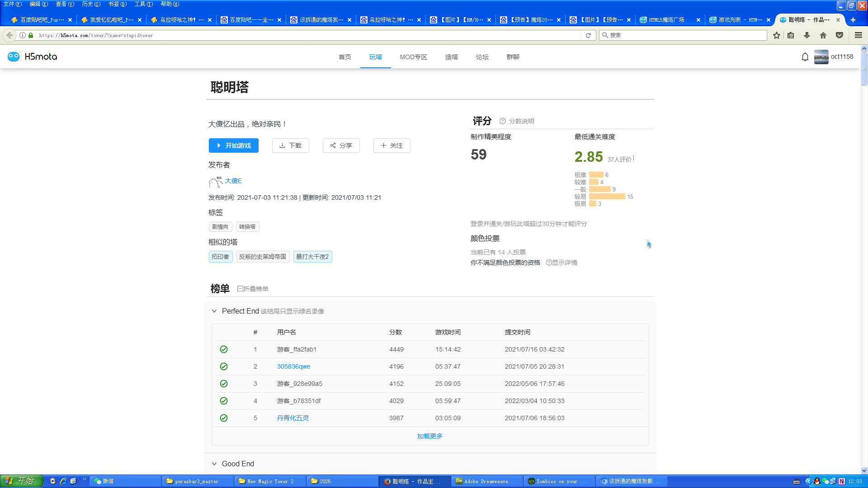Screen dimensions: 868x488
Task: Click the Pocket shield icon
Action: pos(840,35)
